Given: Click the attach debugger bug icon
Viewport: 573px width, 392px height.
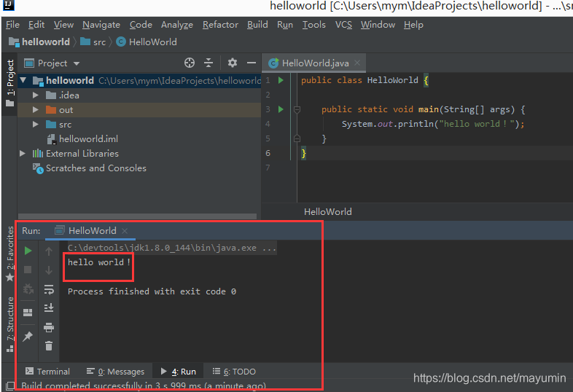Looking at the screenshot, I should coord(28,289).
